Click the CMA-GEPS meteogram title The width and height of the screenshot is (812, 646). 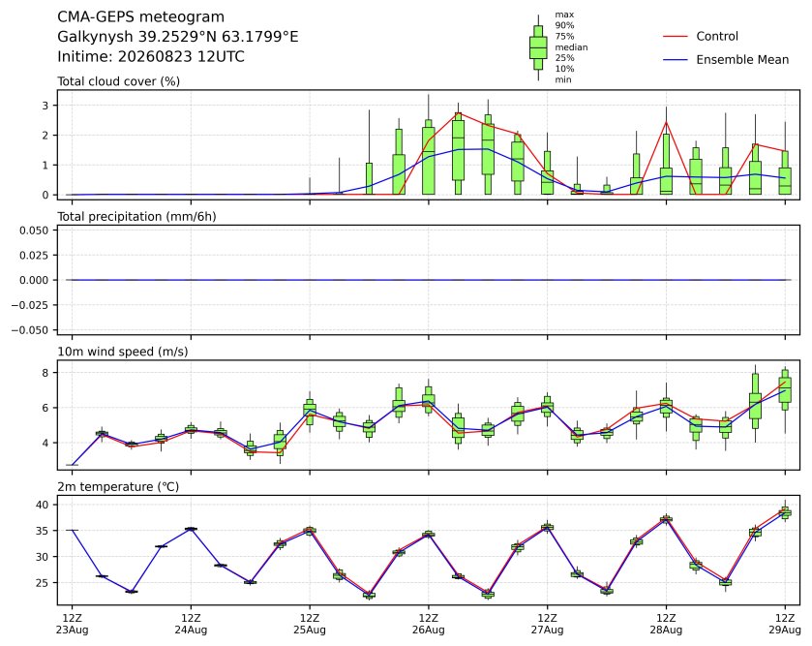(x=141, y=17)
